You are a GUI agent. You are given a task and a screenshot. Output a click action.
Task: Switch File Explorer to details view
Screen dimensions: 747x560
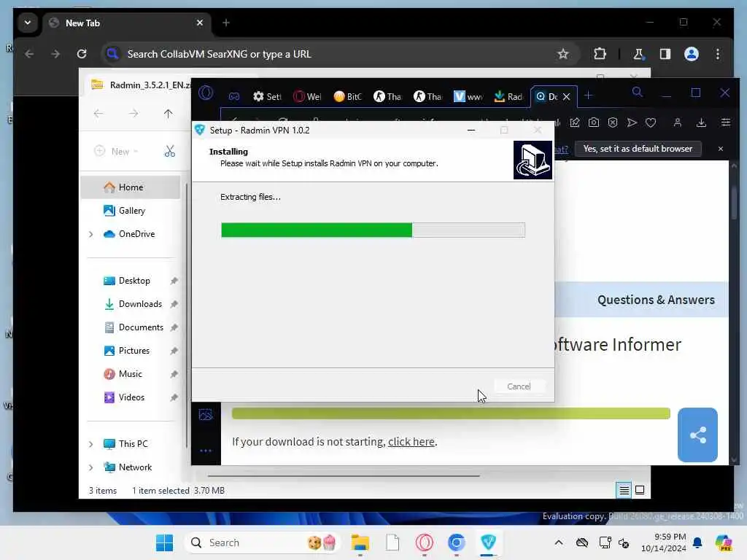[x=624, y=490]
